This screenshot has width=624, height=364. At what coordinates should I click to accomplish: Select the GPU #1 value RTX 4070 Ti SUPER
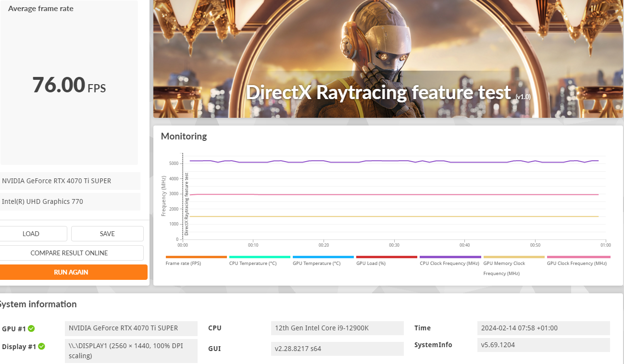[131, 328]
